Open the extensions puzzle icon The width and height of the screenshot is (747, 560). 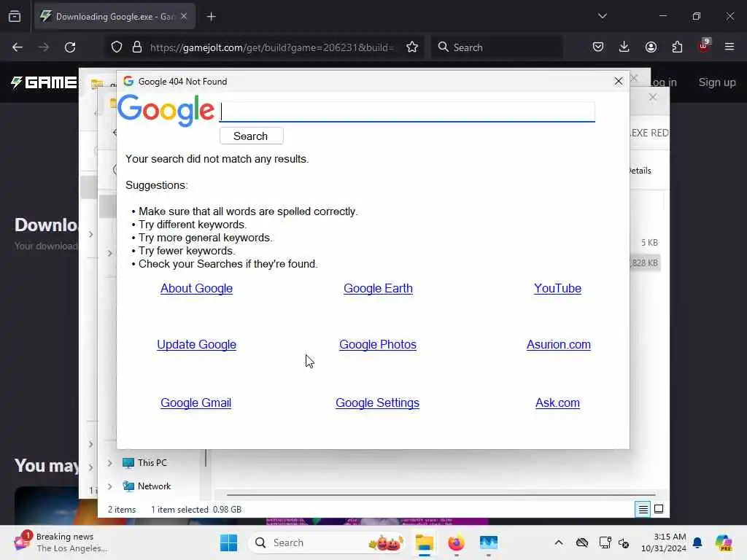[677, 47]
